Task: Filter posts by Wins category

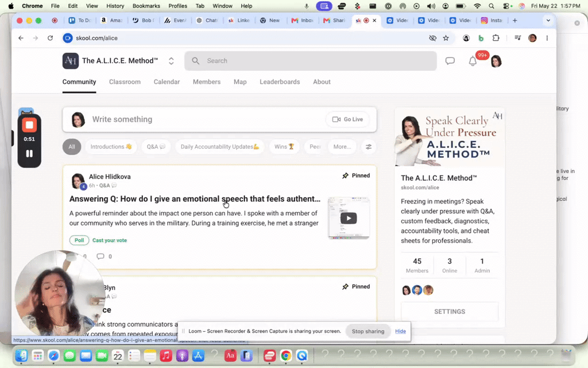Action: coord(284,147)
